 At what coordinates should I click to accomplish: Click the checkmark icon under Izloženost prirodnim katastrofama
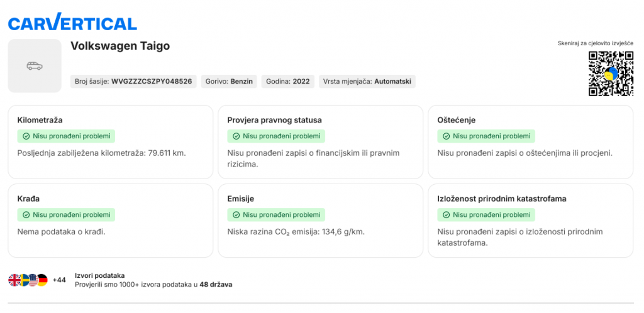(x=446, y=215)
